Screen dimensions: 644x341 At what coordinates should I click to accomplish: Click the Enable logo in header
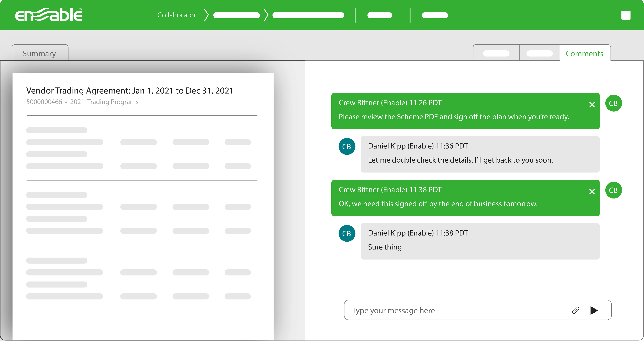(x=48, y=15)
